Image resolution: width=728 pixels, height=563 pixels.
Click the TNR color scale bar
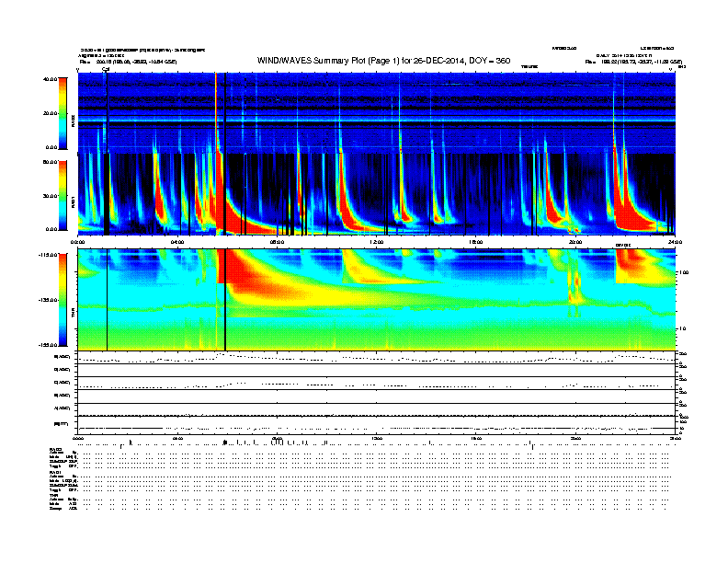pyautogui.click(x=63, y=300)
